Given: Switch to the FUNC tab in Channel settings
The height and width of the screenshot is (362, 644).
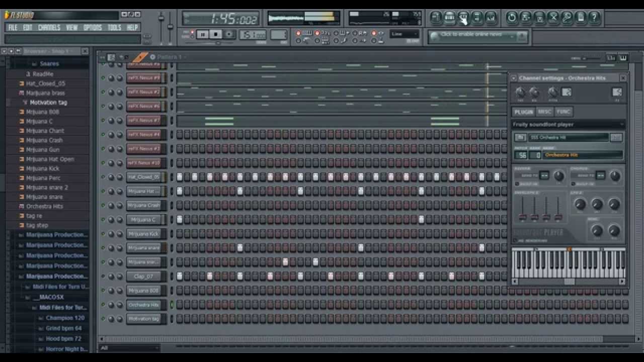Looking at the screenshot, I should pos(563,112).
